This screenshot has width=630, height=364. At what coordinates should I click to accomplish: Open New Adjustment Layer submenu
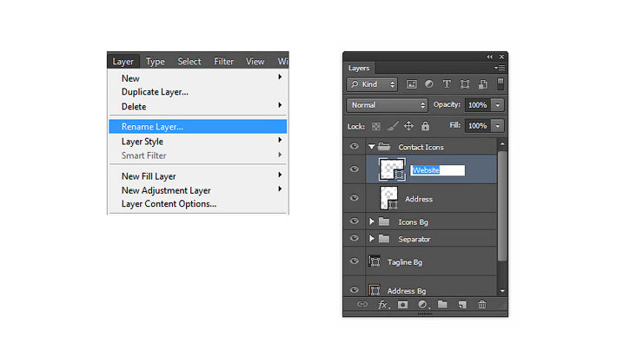pos(197,190)
